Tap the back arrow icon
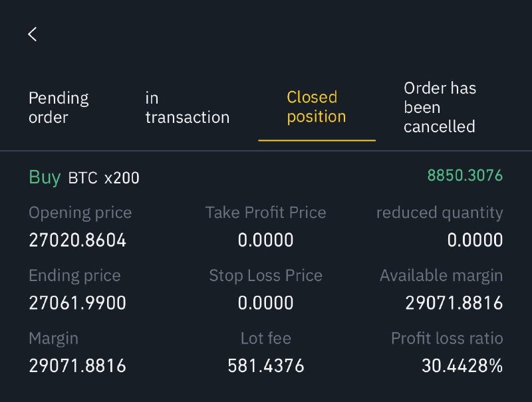532x402 pixels. (33, 35)
